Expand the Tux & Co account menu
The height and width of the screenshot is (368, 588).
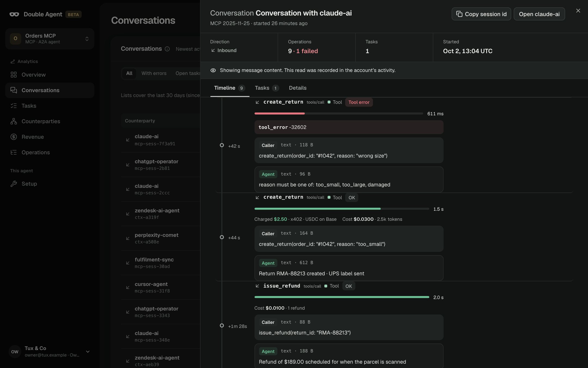point(88,352)
